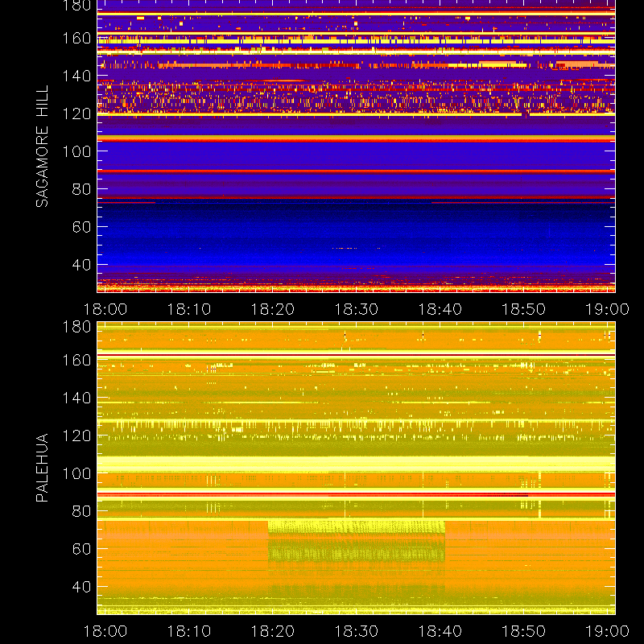This screenshot has height=644, width=644.
Task: Pick the 18:00 time label of Palehua plot
Action: (x=105, y=631)
